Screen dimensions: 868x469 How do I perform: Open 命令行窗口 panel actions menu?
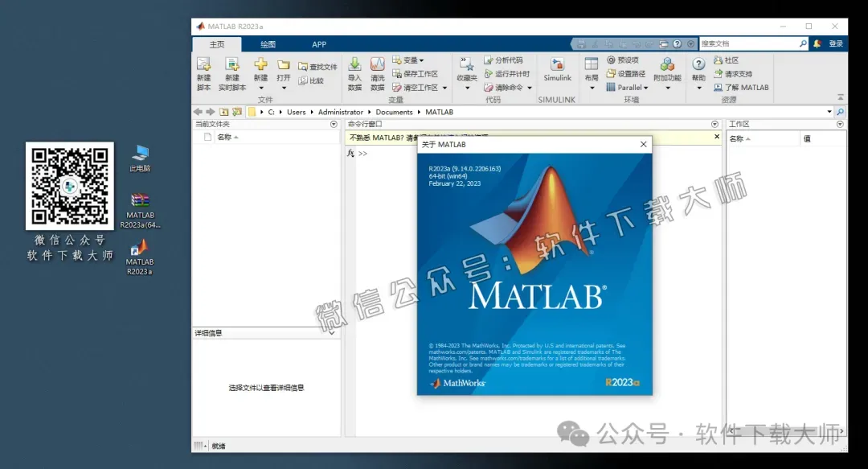[x=714, y=124]
